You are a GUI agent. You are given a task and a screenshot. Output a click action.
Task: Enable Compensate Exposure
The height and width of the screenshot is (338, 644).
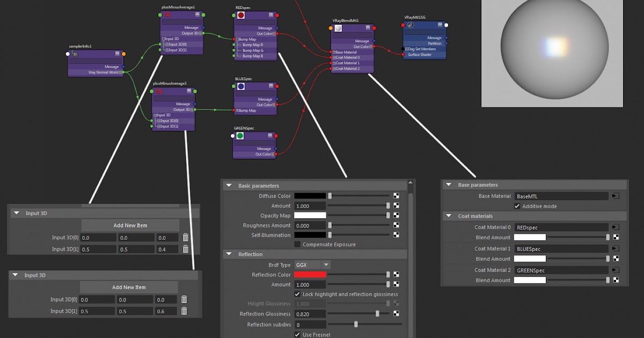297,244
